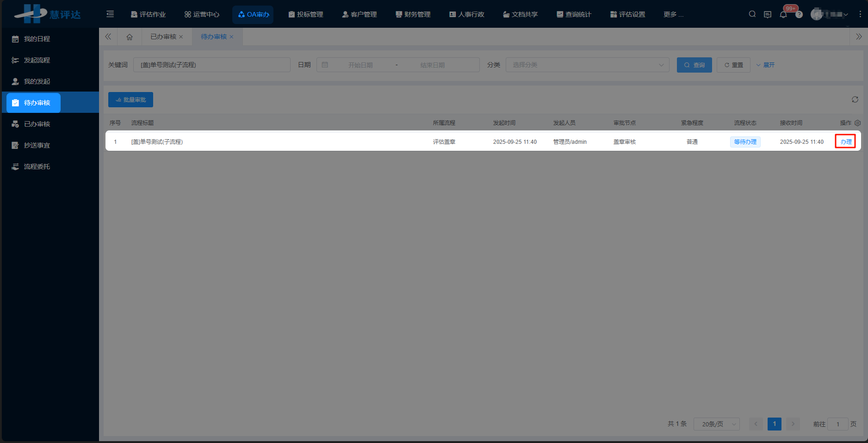Click the 关键词 keyword input field
The width and height of the screenshot is (868, 443).
(x=212, y=65)
